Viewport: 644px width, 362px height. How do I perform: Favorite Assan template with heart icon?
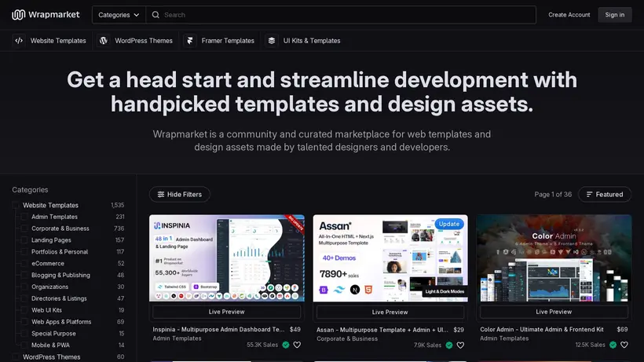tap(460, 346)
